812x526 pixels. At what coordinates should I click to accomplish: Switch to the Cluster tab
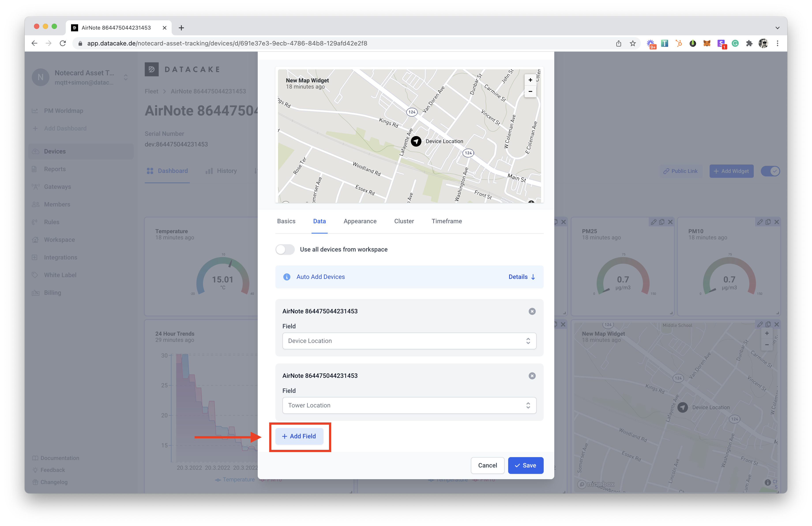coord(404,221)
